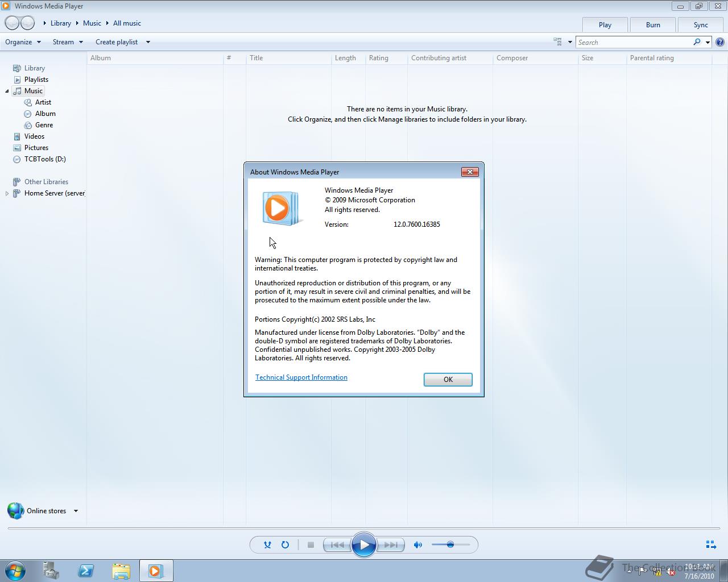The height and width of the screenshot is (582, 728).
Task: Sort by Rating column header
Action: [386, 58]
